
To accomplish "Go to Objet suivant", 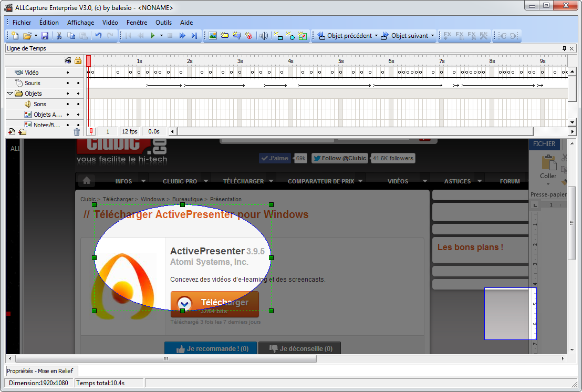I will (404, 36).
